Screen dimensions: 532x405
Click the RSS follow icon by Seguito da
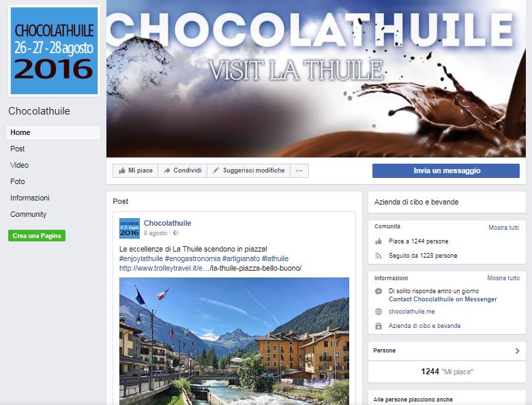pos(379,256)
